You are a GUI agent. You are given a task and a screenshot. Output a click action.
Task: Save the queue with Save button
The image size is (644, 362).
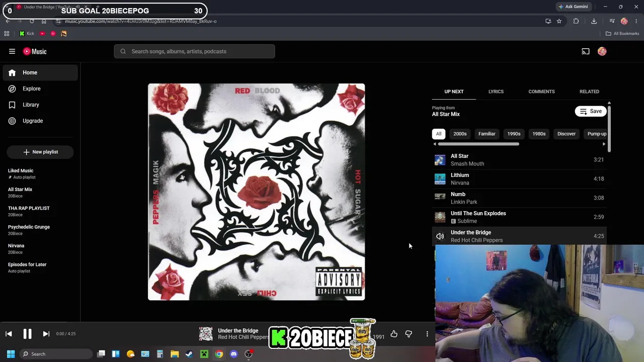[x=591, y=111]
